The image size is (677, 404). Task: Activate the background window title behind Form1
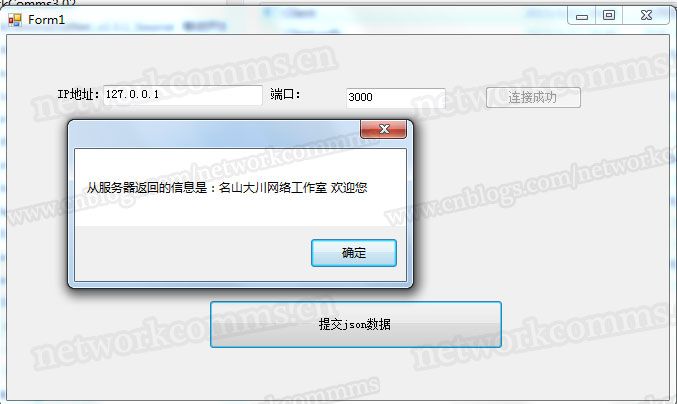39,3
